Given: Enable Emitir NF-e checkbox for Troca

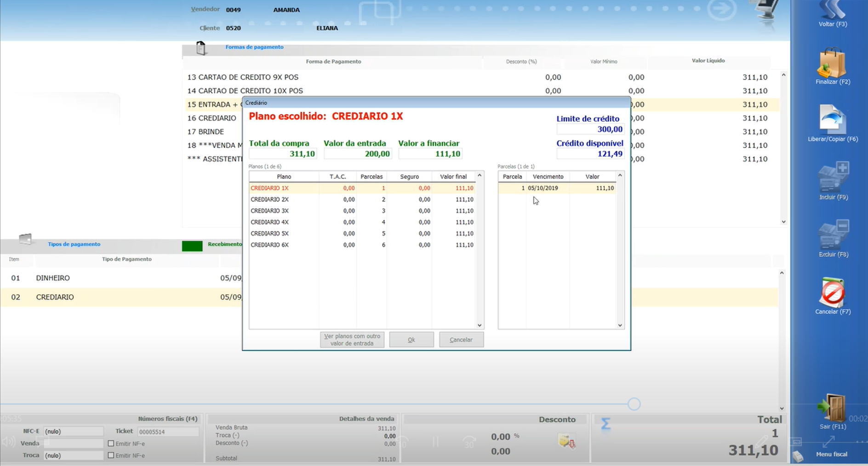Looking at the screenshot, I should coord(111,455).
